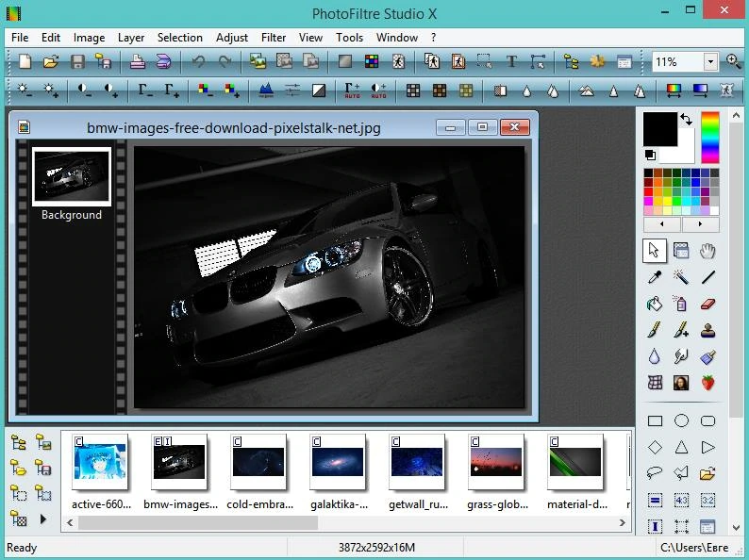749x560 pixels.
Task: Open the grass-glob thumbnail in explorer
Action: click(496, 462)
